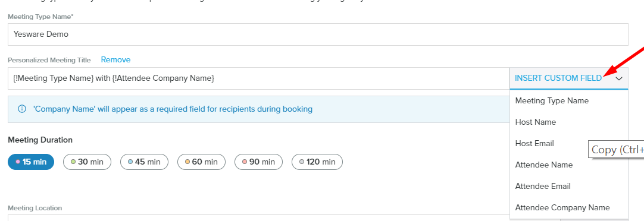The width and height of the screenshot is (644, 221).
Task: Click the chevron on Insert Custom Field
Action: click(620, 79)
